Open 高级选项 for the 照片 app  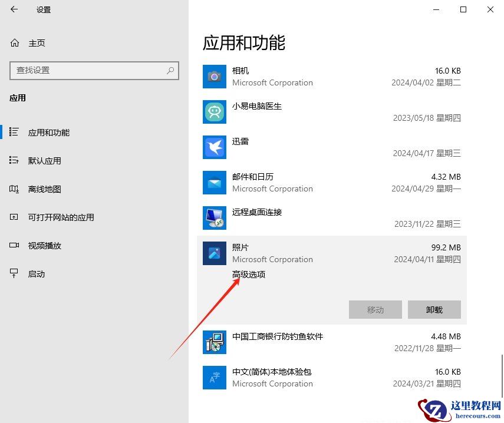coord(248,275)
